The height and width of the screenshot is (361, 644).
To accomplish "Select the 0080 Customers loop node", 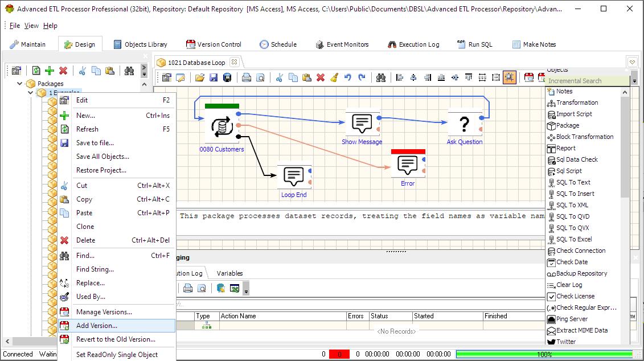I will (222, 127).
